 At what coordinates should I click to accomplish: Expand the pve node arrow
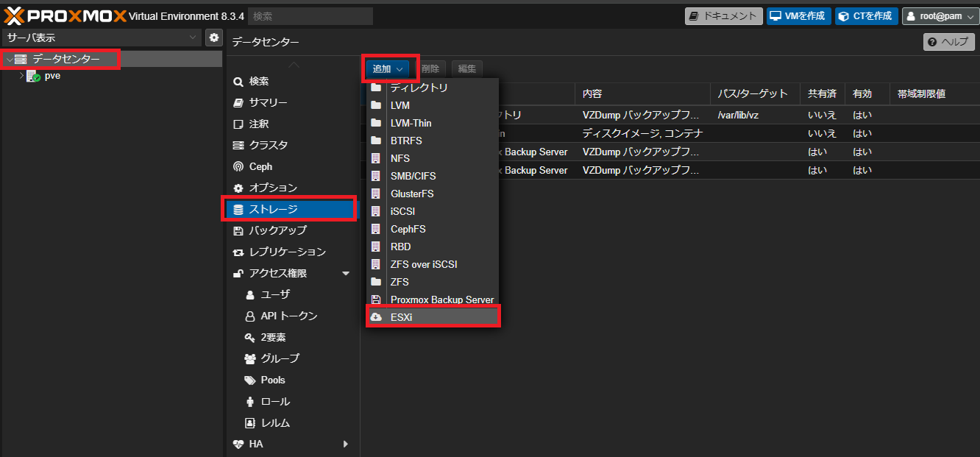click(x=21, y=75)
